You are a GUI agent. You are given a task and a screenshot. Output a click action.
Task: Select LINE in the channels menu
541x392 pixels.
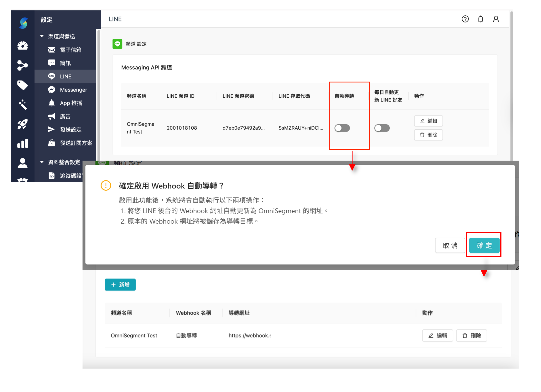[65, 76]
